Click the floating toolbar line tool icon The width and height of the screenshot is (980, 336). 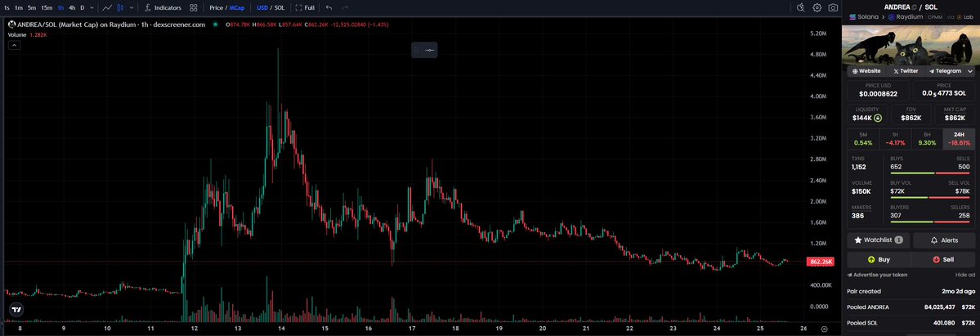[430, 50]
